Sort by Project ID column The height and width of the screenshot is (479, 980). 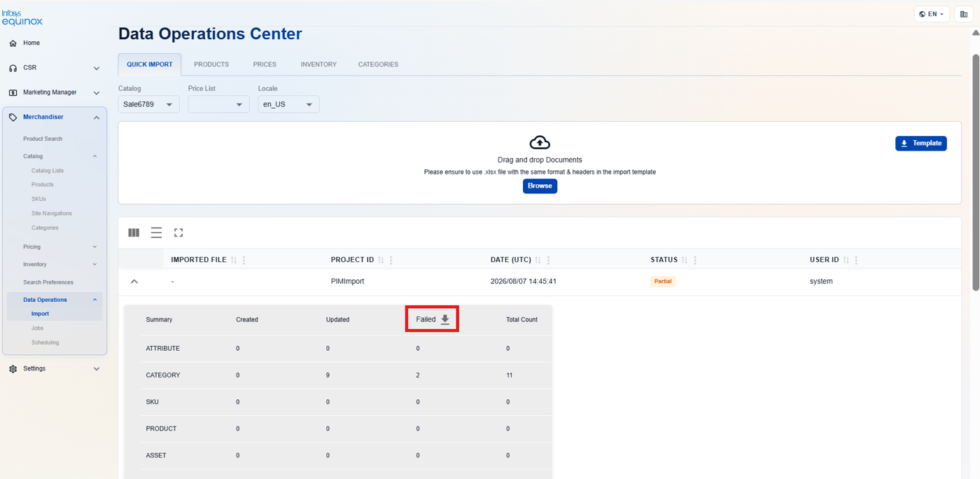(381, 260)
